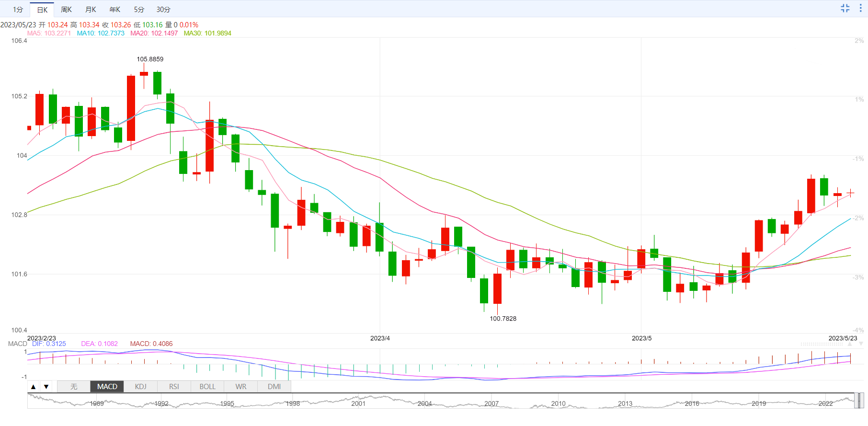This screenshot has width=868, height=426.
Task: Select the 月K monthly candlestick tab
Action: coord(91,10)
